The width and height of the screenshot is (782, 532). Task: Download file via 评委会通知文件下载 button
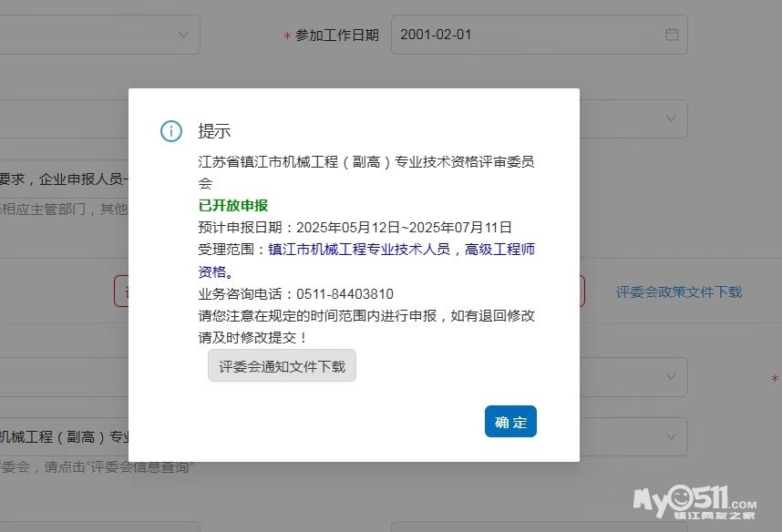282,366
